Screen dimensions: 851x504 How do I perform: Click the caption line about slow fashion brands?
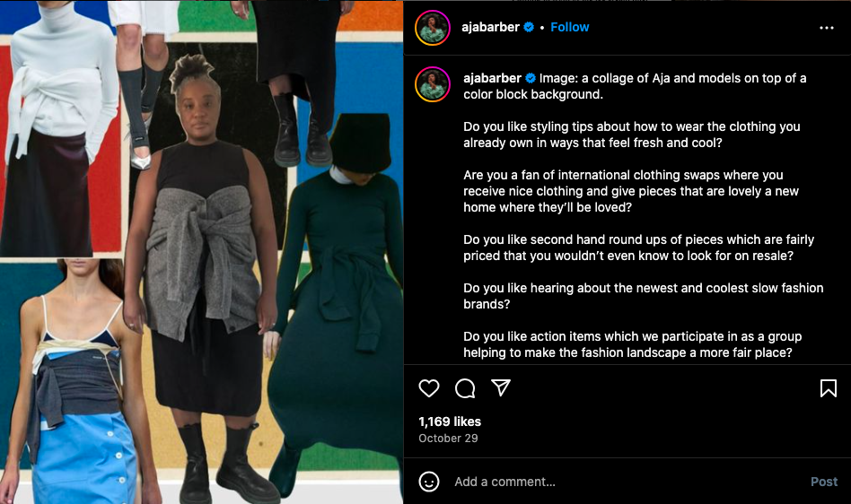[643, 296]
